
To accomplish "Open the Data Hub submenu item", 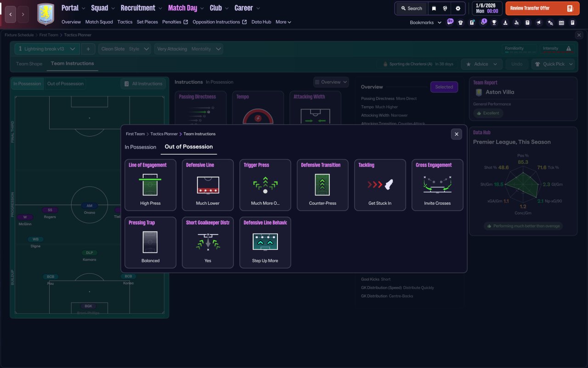I will click(261, 22).
